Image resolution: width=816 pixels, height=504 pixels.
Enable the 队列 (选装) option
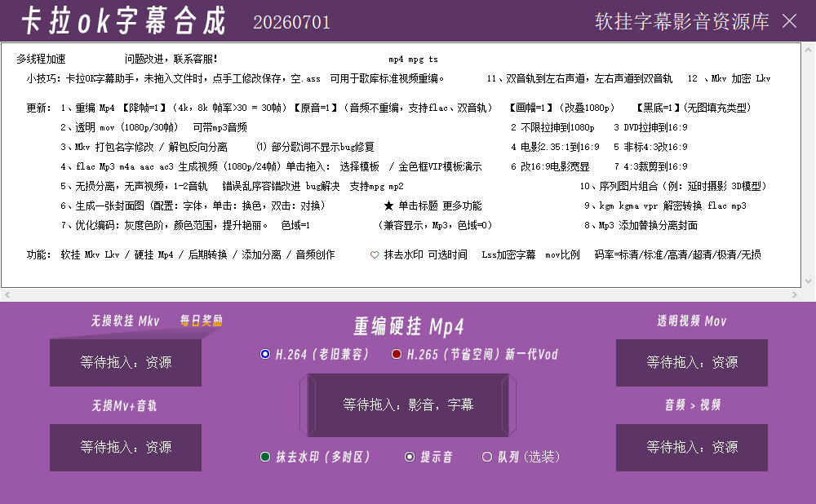point(521,457)
